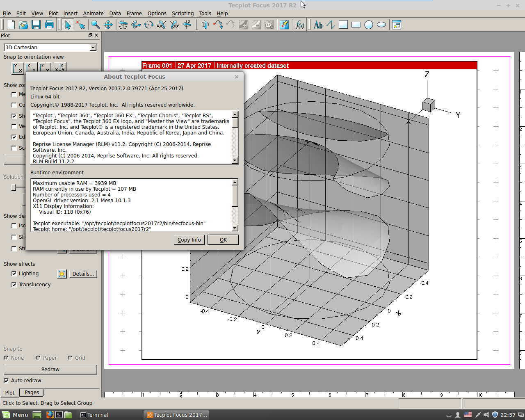Click the Lighting source position icon
The width and height of the screenshot is (525, 420).
[x=62, y=274]
